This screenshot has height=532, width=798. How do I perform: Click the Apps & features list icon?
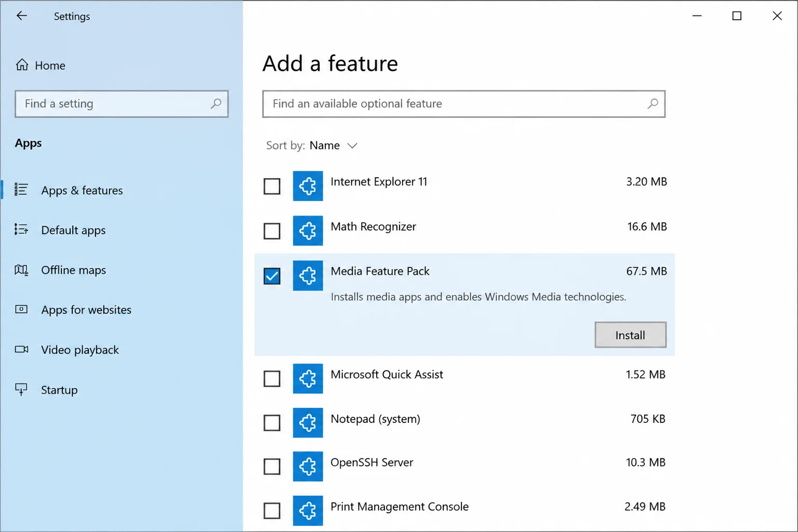point(21,190)
